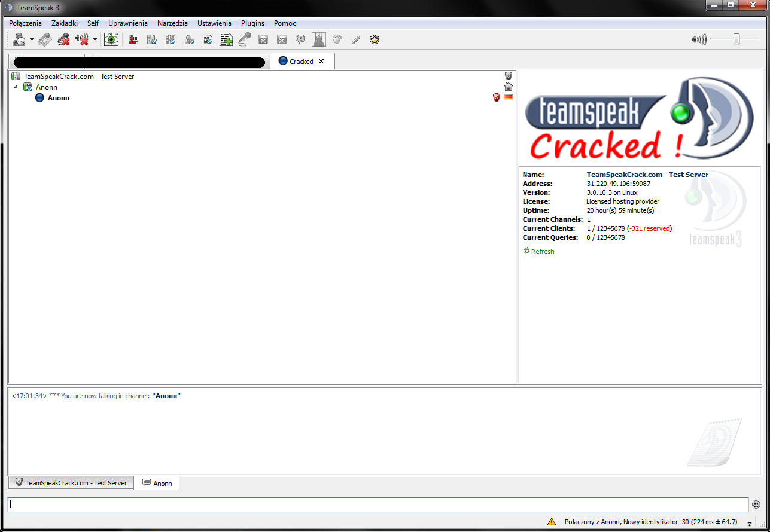Image resolution: width=770 pixels, height=532 pixels.
Task: Click the prison bars toolbar icon
Action: (319, 39)
